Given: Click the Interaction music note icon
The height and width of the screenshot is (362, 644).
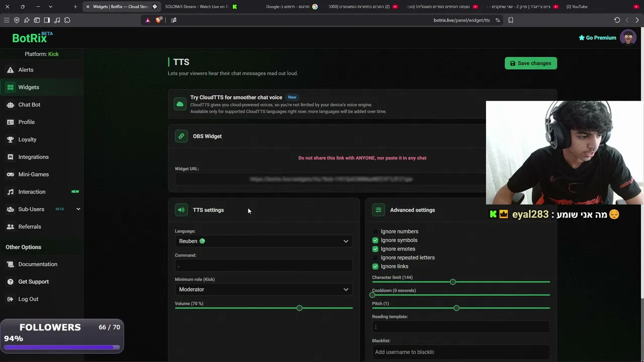Looking at the screenshot, I should point(10,192).
